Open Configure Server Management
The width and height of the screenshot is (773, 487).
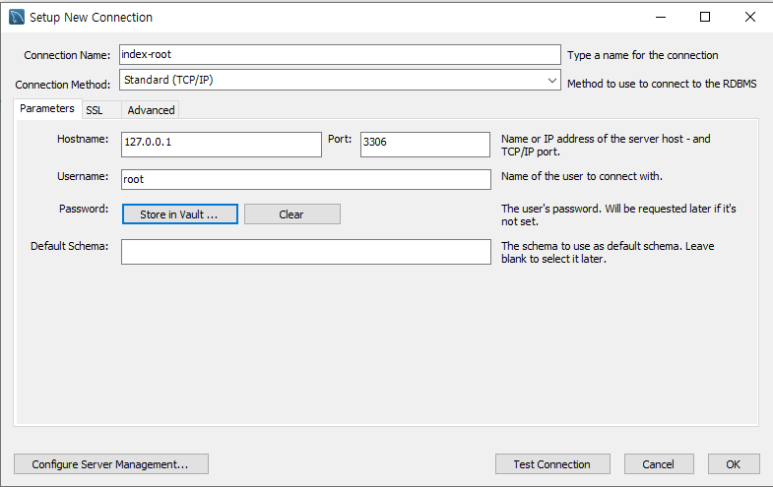click(x=111, y=464)
